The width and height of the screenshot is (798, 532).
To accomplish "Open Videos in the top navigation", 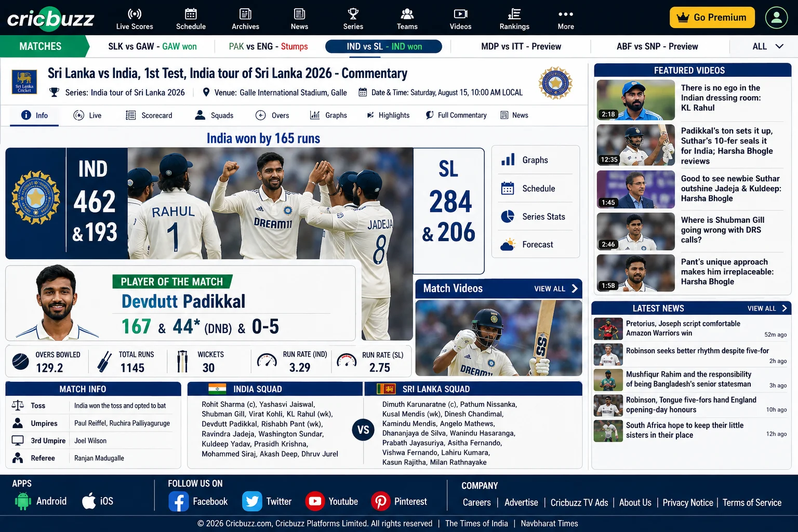I will tap(460, 19).
